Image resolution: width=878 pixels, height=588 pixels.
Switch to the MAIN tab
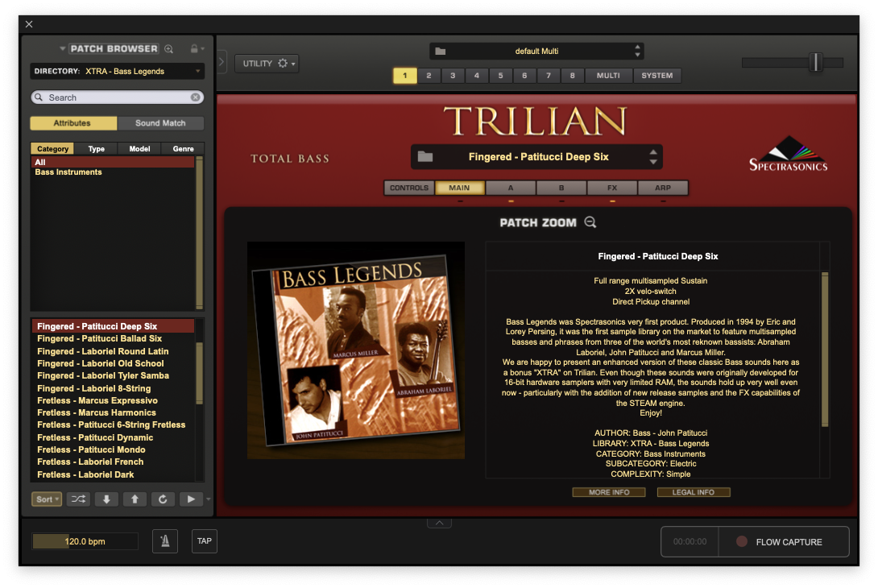460,188
